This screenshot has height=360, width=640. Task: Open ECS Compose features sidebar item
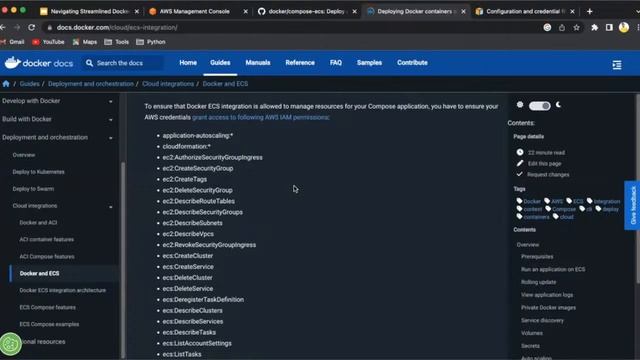(x=47, y=307)
